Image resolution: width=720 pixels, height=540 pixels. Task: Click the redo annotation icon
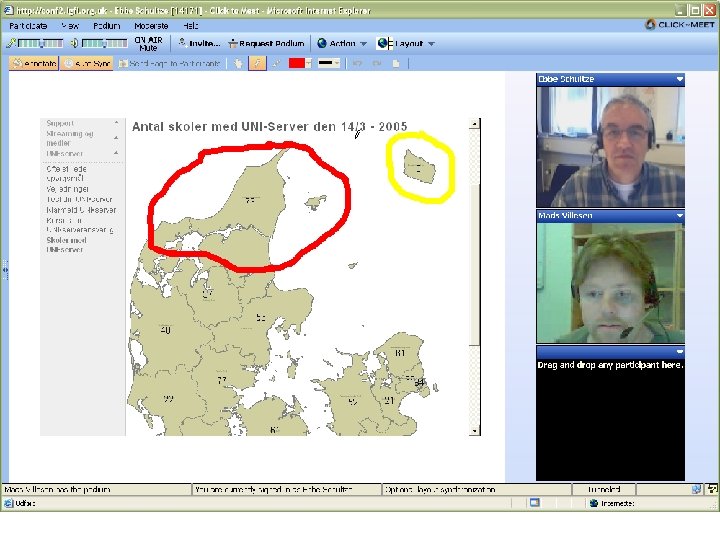[377, 63]
